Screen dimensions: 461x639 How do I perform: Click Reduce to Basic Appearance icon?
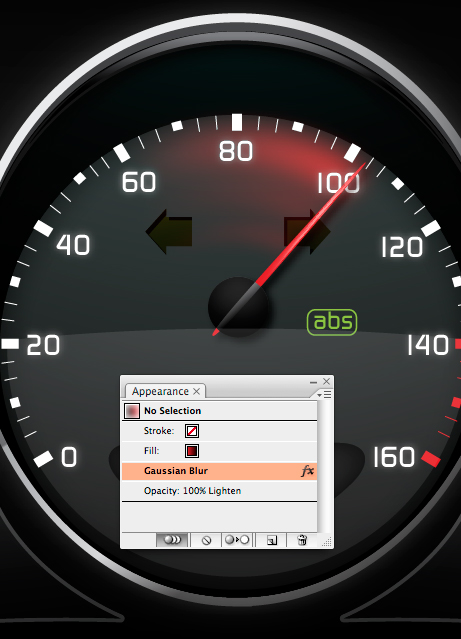click(x=237, y=540)
